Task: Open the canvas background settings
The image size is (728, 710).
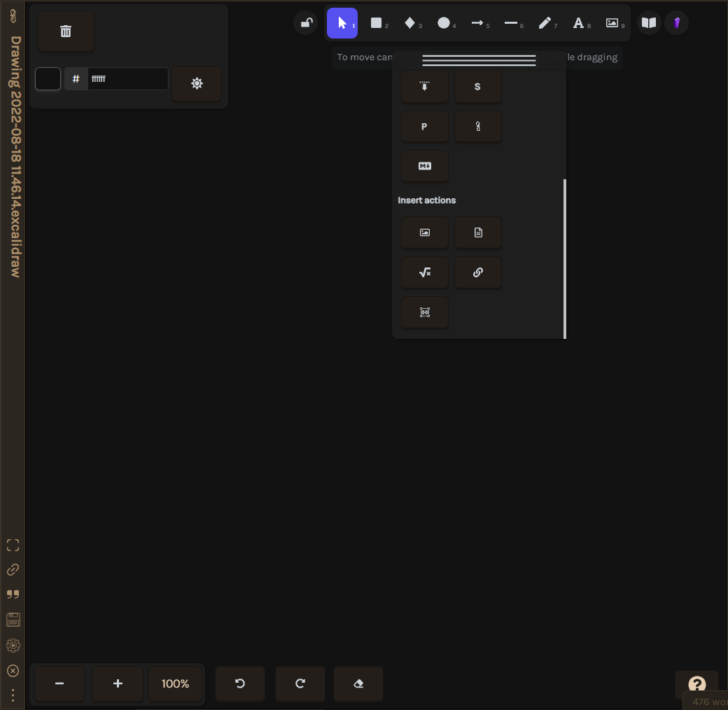Action: point(197,83)
